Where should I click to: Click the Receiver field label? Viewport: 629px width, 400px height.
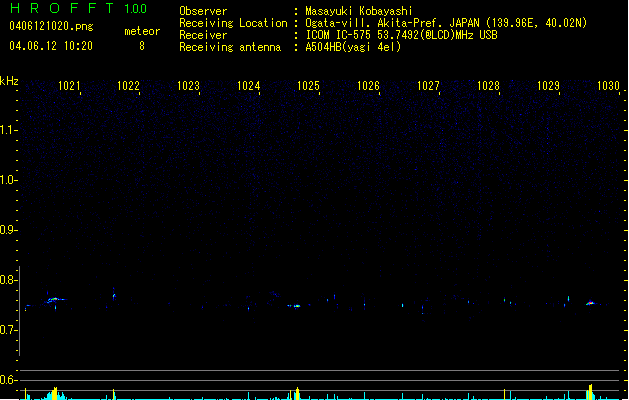pos(203,35)
